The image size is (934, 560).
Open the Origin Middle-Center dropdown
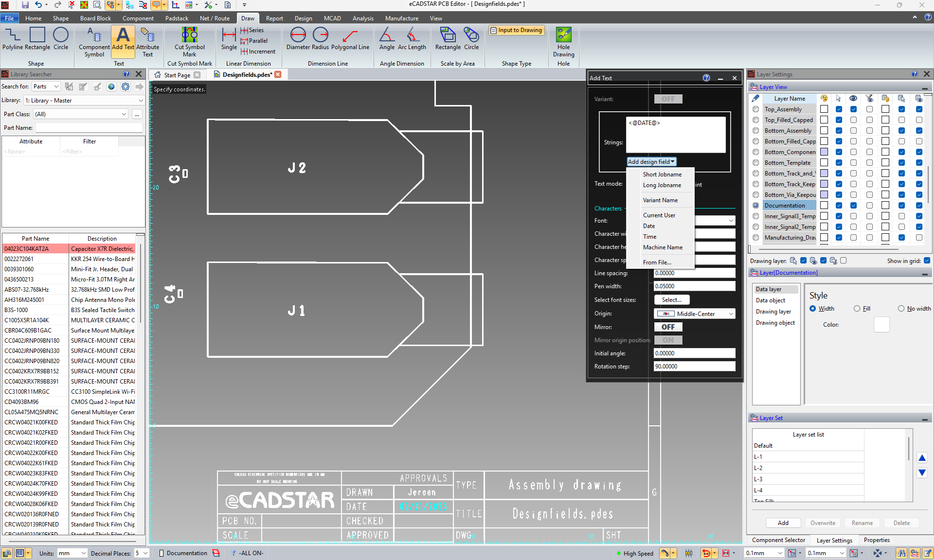[695, 314]
